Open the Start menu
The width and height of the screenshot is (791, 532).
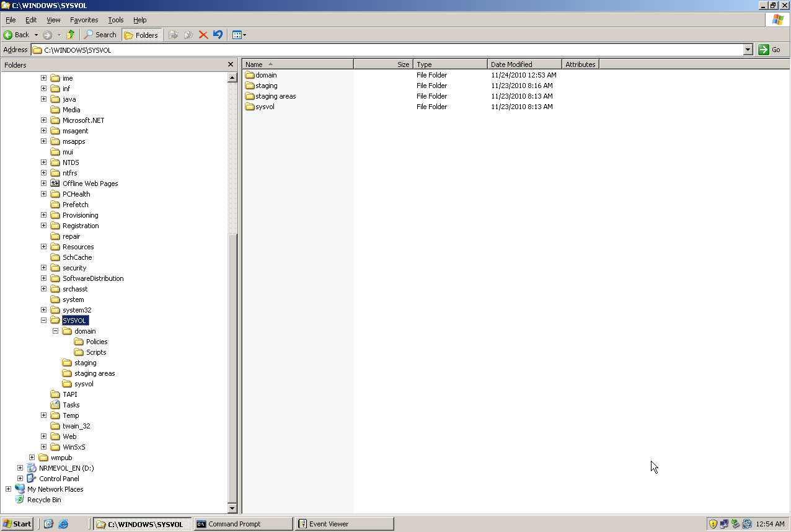point(17,524)
